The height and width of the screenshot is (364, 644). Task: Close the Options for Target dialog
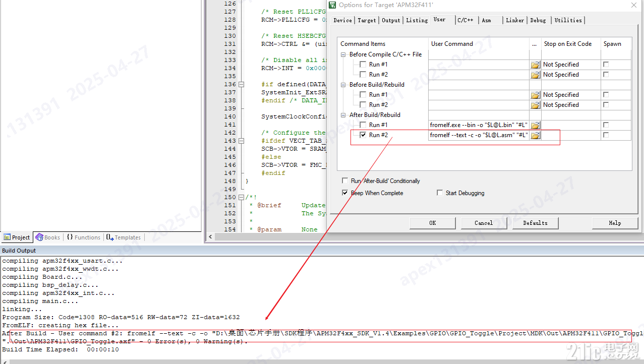tap(634, 5)
